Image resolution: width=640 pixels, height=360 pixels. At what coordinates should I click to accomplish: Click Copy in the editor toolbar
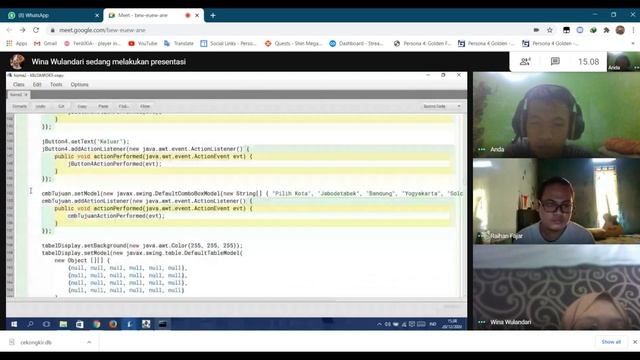[x=82, y=106]
